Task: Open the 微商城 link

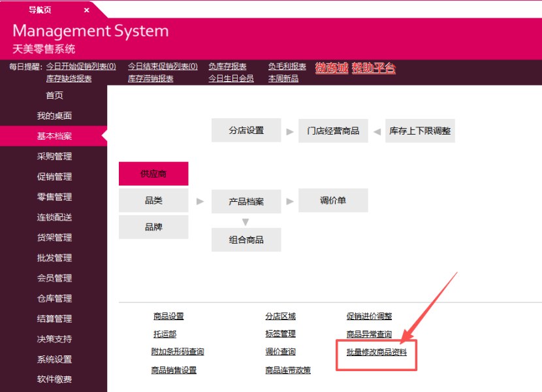Action: pyautogui.click(x=332, y=67)
